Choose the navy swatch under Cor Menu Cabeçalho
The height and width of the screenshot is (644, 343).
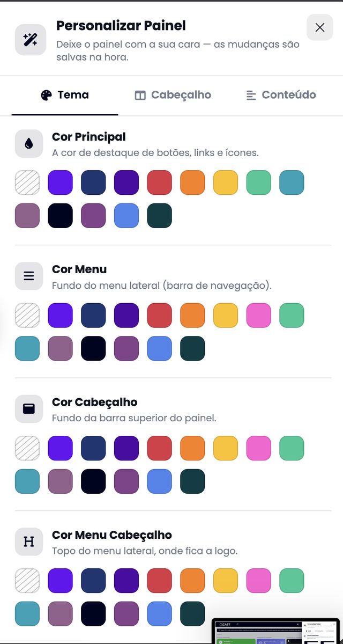(x=93, y=581)
